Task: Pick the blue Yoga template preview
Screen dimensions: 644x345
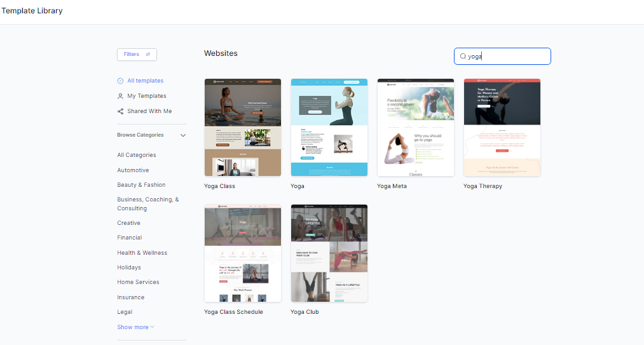Action: [329, 128]
